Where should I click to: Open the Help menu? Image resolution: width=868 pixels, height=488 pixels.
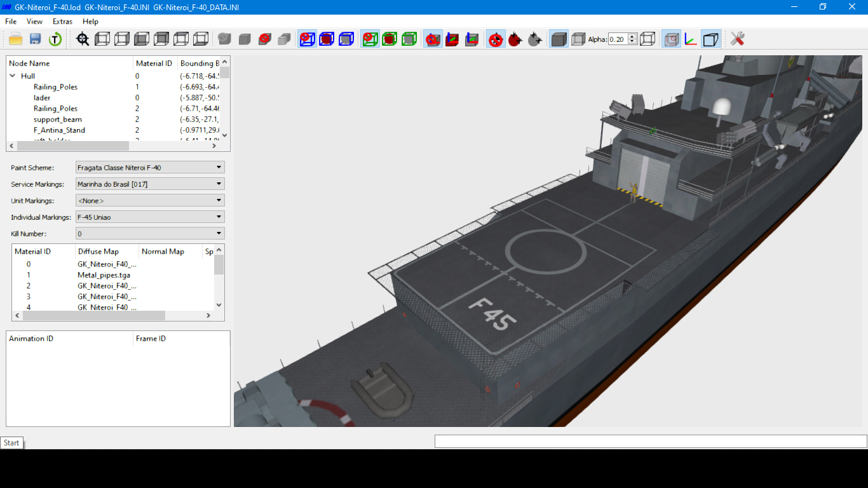[x=90, y=22]
